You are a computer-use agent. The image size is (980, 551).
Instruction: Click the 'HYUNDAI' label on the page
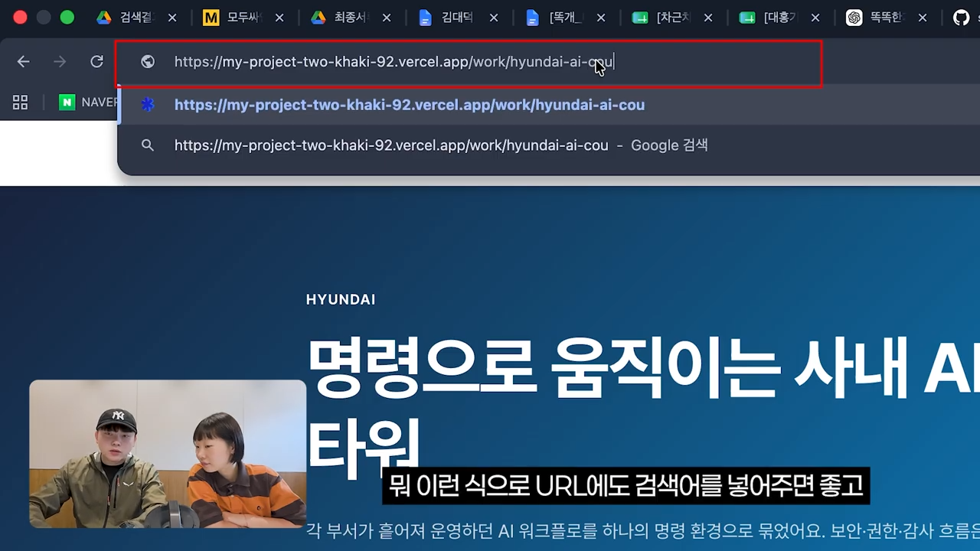341,300
